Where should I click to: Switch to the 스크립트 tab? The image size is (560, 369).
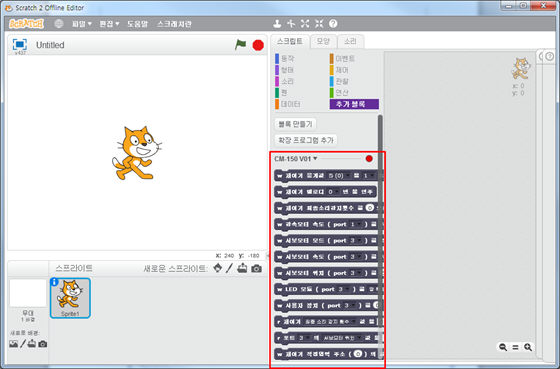[x=290, y=41]
